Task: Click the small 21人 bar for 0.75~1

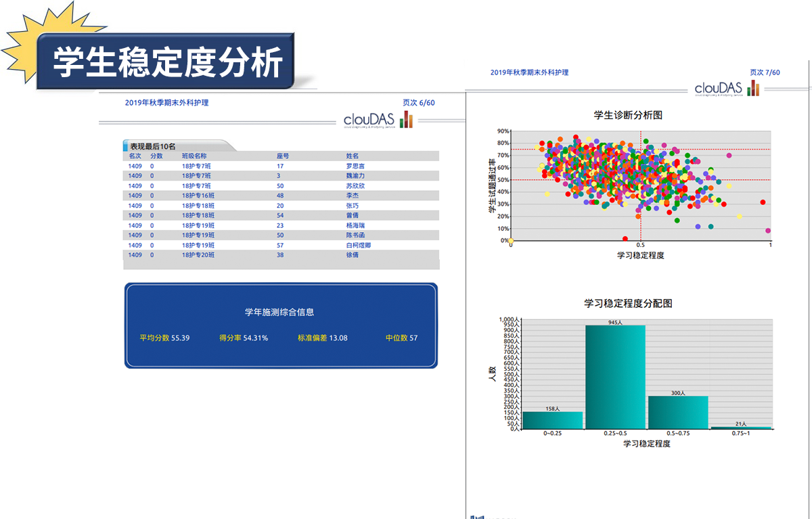Action: point(741,427)
